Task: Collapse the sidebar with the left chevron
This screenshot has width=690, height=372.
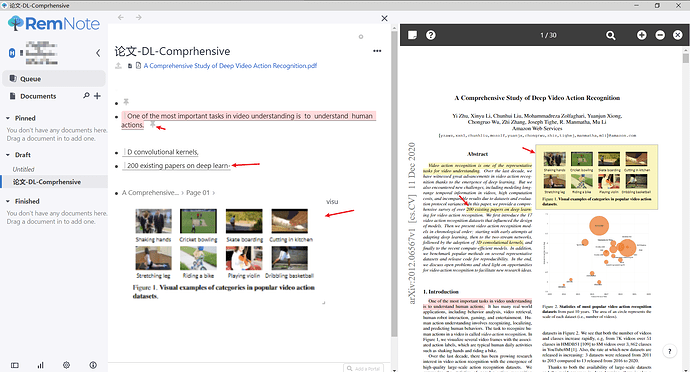Action: click(x=98, y=53)
